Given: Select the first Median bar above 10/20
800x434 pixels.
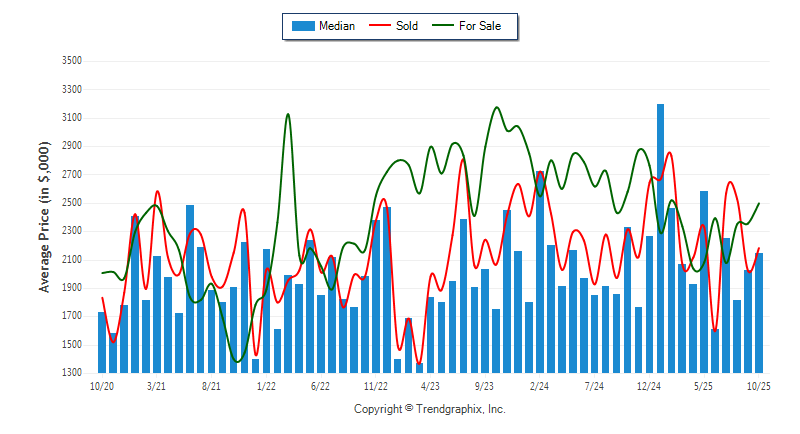Looking at the screenshot, I should coord(101,342).
